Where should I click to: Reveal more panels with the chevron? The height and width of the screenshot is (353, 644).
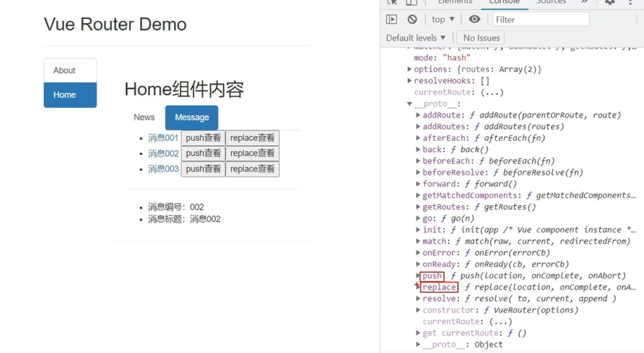pyautogui.click(x=584, y=2)
